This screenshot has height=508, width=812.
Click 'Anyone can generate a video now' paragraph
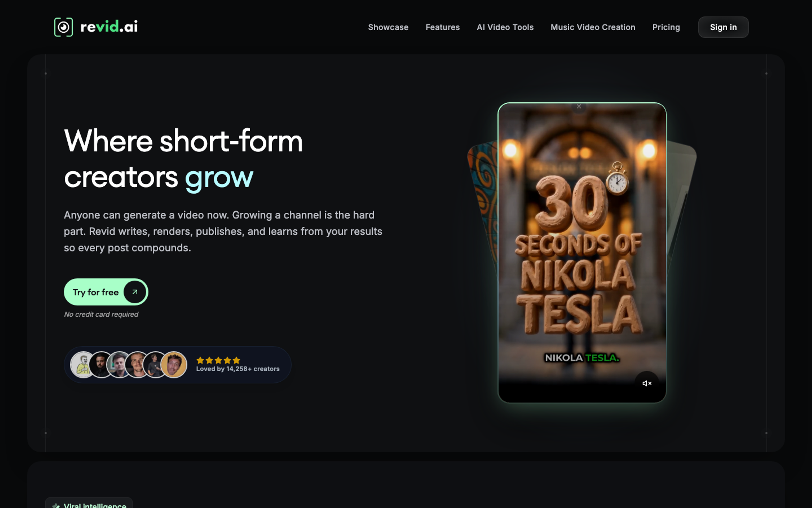point(223,232)
